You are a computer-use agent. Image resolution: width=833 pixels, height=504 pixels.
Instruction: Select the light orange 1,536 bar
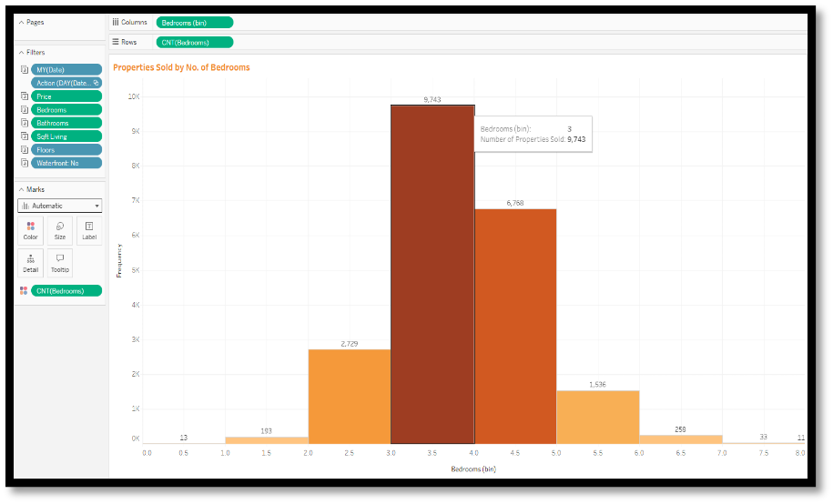[x=597, y=417]
